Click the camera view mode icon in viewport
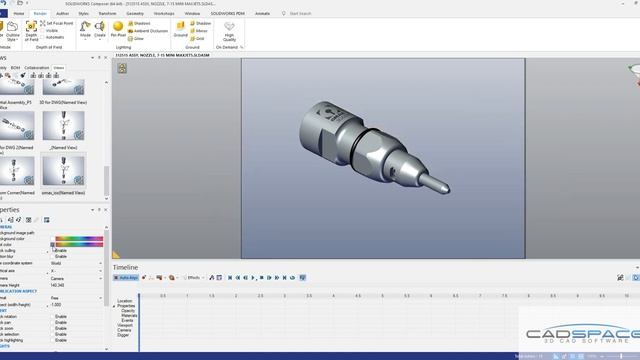Viewport: 640px width, 360px height. click(122, 68)
